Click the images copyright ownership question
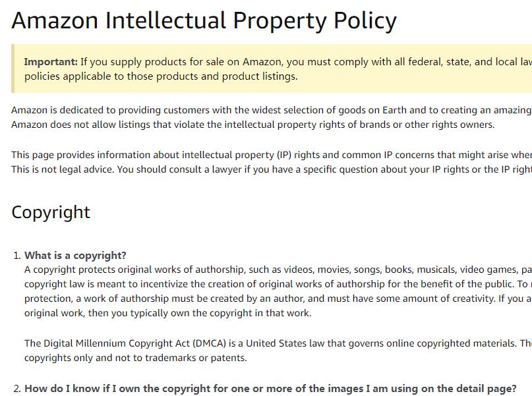The height and width of the screenshot is (396, 532). (x=270, y=388)
